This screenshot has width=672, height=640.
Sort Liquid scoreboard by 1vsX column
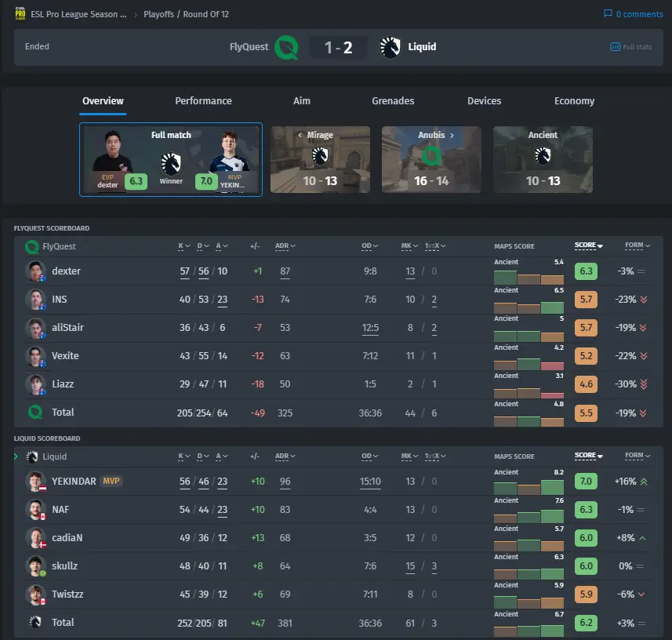click(435, 456)
